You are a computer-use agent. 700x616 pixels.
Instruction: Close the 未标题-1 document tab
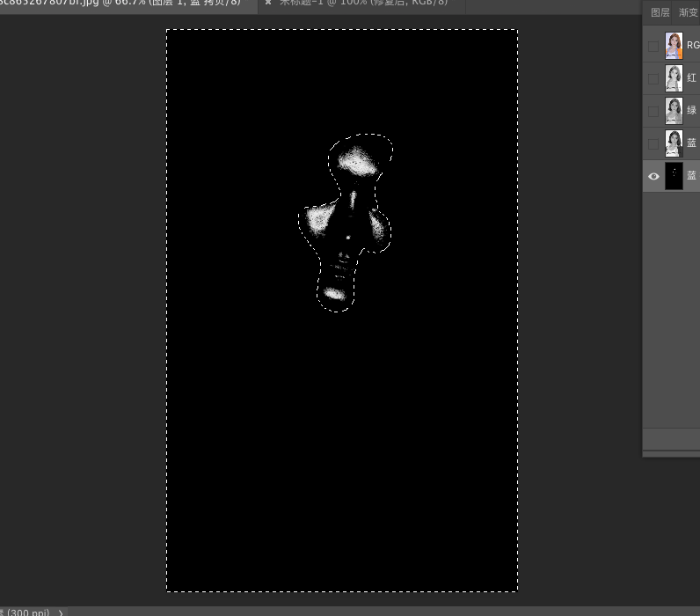pos(268,3)
